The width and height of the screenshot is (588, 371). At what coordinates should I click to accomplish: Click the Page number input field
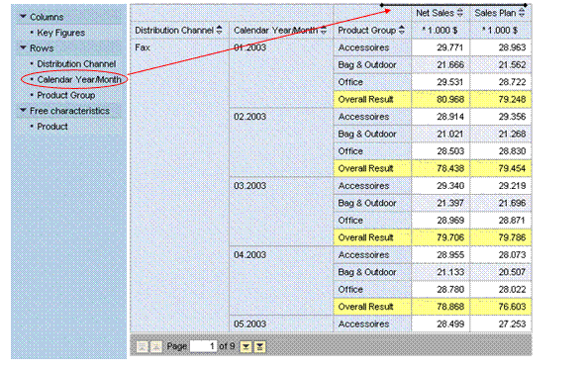[x=203, y=346]
